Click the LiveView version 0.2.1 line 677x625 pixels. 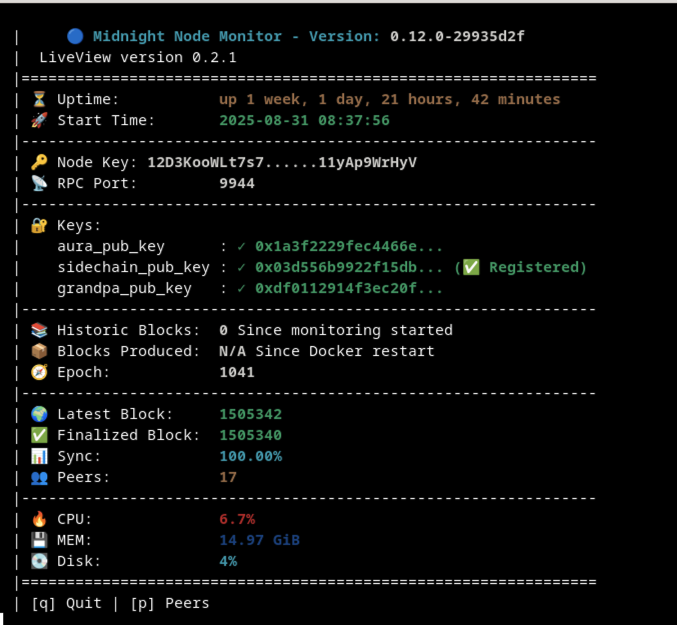point(138,57)
